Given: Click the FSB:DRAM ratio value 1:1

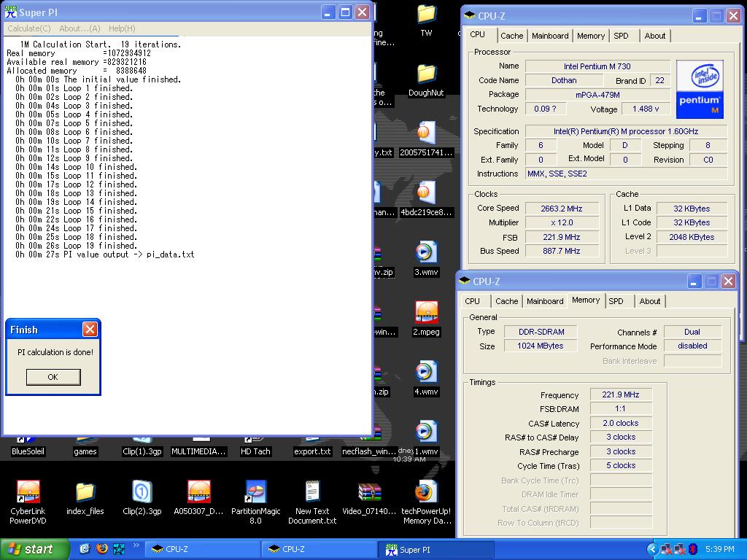Looking at the screenshot, I should pos(620,408).
